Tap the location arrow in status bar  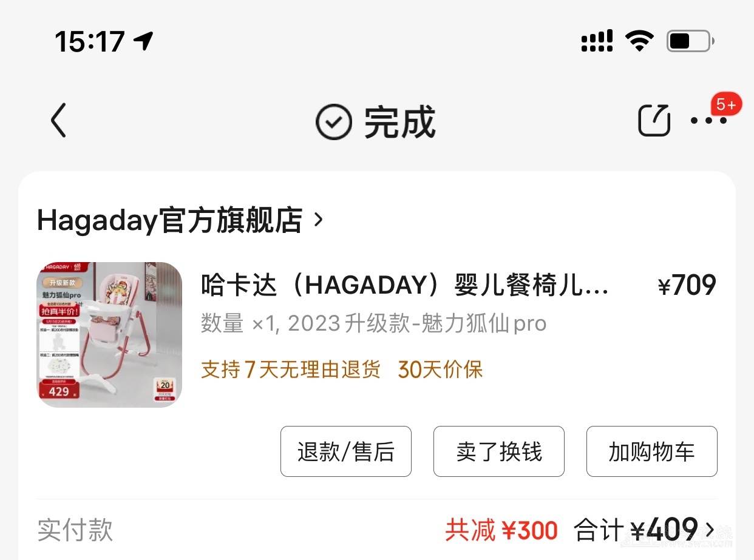point(144,41)
